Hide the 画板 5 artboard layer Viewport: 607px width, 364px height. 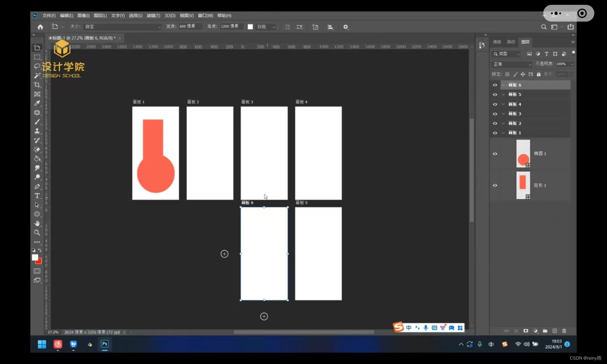tap(495, 94)
